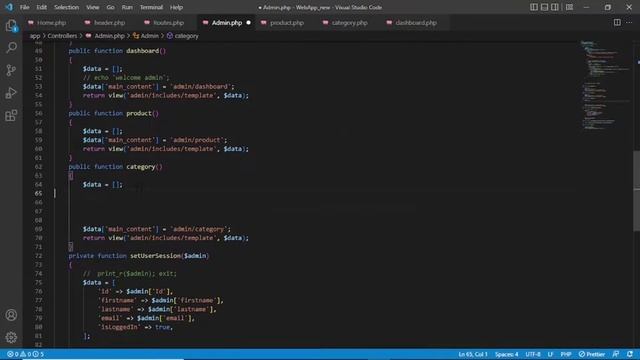Click 'admin/category' string on line 69
This screenshot has width=640, height=360.
(198, 229)
